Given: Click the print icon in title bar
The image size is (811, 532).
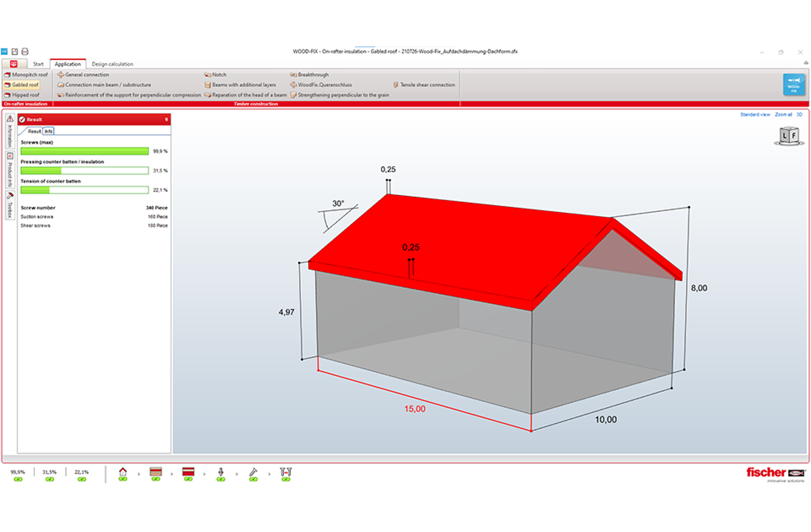Looking at the screenshot, I should pos(25,51).
